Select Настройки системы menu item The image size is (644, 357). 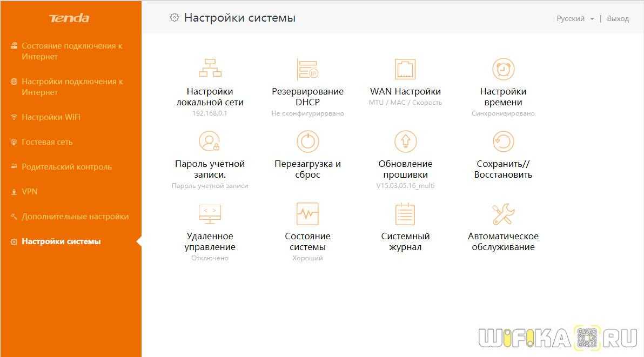tap(61, 241)
